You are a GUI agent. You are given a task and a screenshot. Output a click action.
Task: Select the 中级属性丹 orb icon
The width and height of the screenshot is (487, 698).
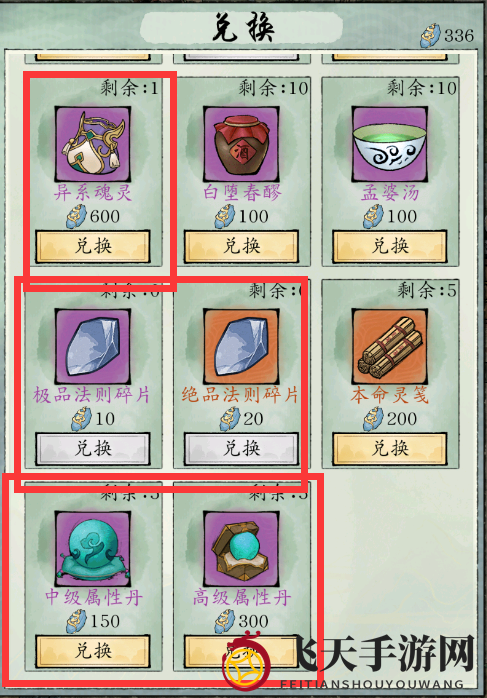tap(93, 549)
